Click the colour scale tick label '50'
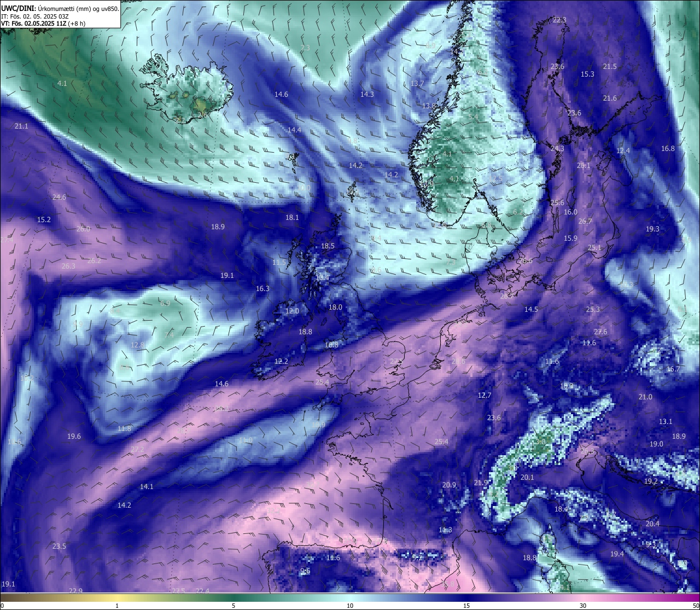Image resolution: width=700 pixels, height=610 pixels. pyautogui.click(x=696, y=606)
